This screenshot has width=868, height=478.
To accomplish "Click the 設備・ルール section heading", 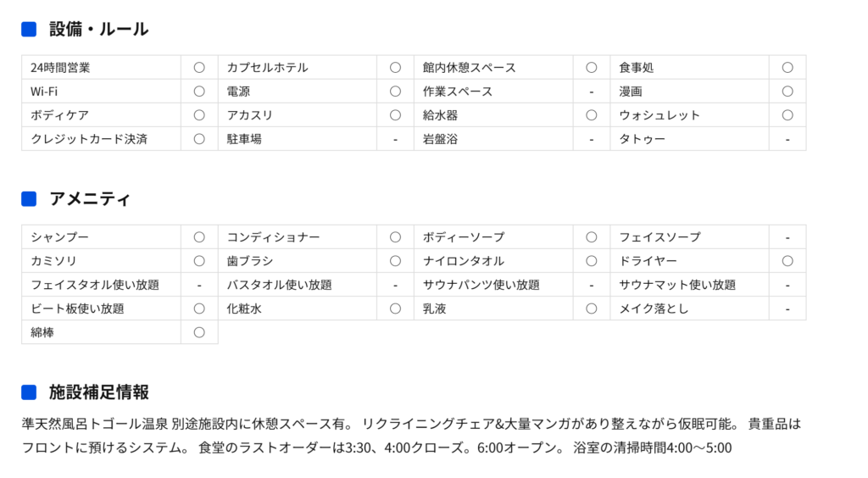I will [x=99, y=30].
